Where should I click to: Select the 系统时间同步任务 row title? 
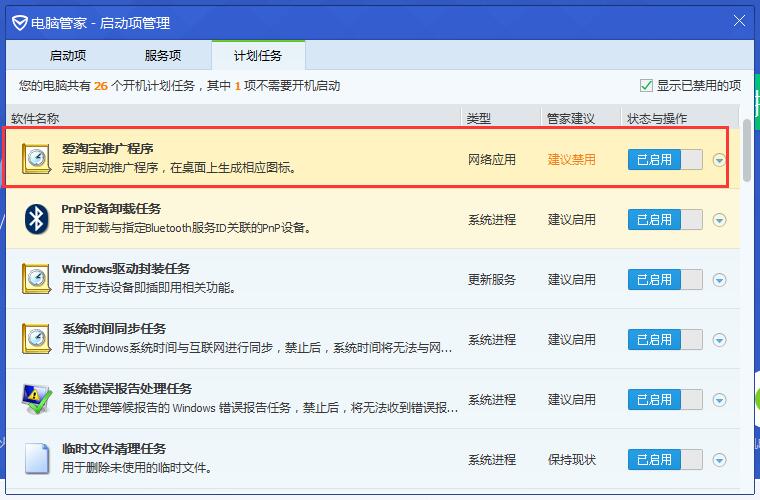(114, 329)
